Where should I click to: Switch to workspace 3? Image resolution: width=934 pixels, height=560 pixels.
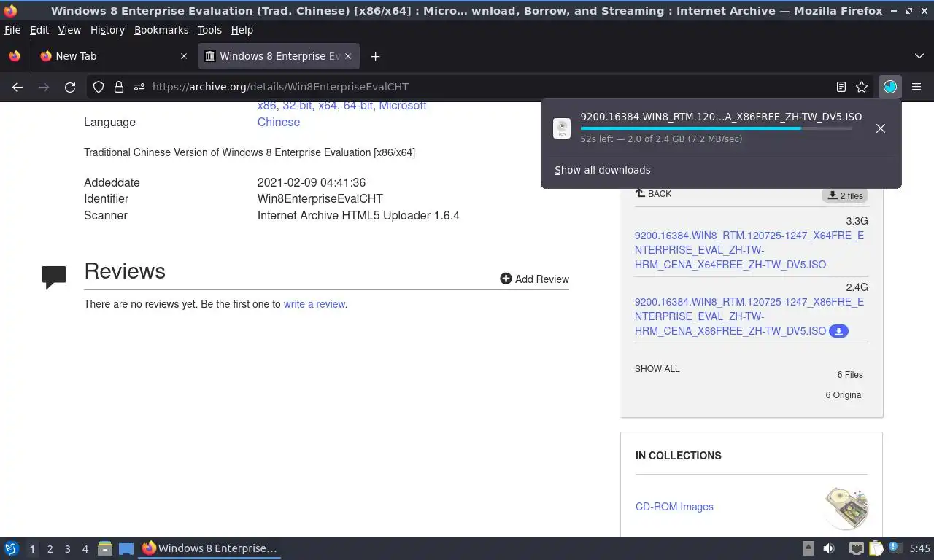point(67,548)
